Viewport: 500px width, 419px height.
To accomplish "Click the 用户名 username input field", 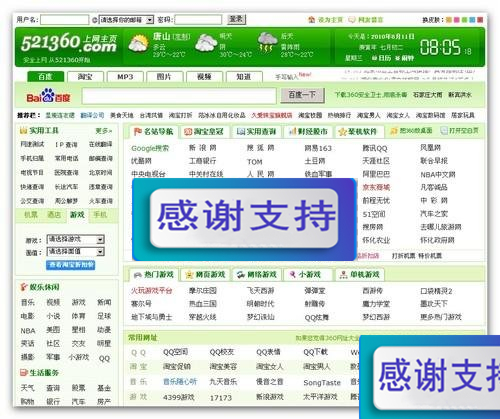I will (x=65, y=20).
